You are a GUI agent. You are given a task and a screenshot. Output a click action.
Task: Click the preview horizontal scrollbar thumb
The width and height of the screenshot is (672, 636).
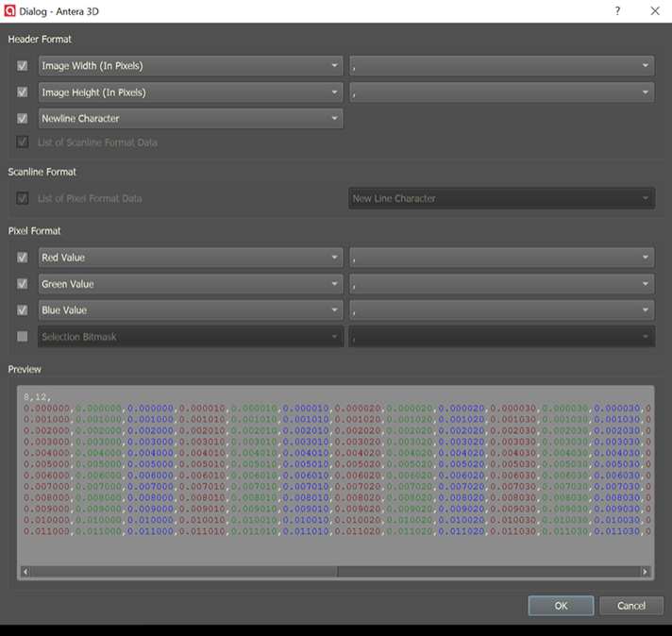pos(184,571)
